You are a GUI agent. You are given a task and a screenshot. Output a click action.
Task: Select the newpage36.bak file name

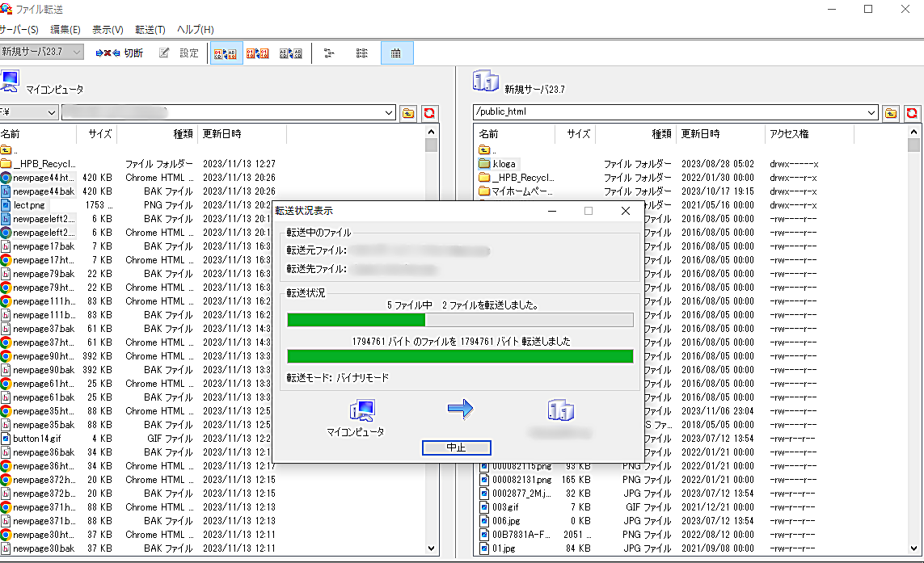click(x=44, y=452)
